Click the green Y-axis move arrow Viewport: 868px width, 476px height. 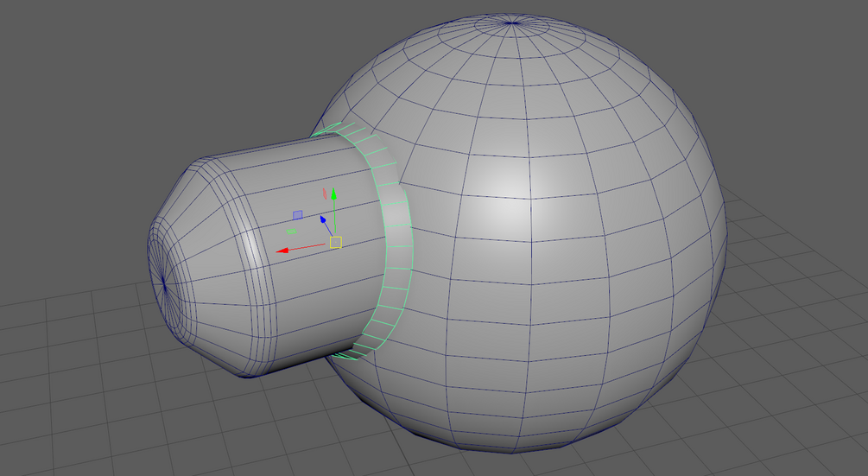tap(333, 194)
